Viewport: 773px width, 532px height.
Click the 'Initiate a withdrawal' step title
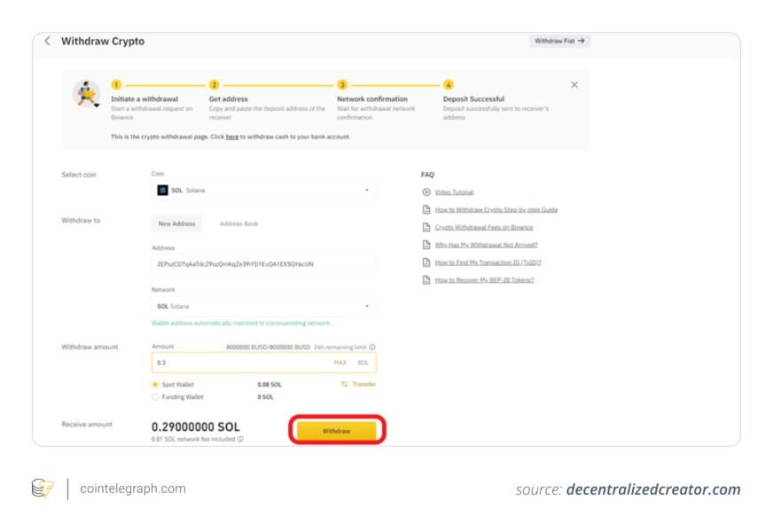click(144, 99)
